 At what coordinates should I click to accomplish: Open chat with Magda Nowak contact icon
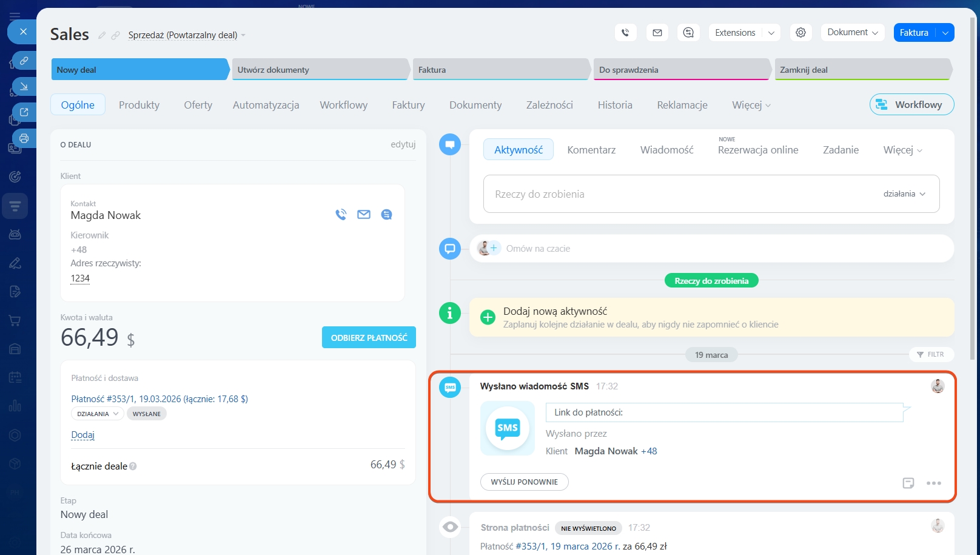tap(386, 215)
